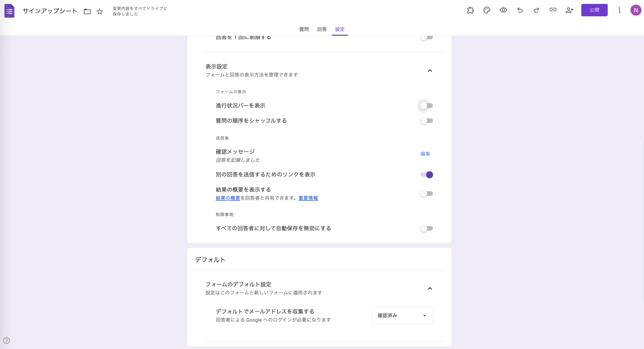Image resolution: width=644 pixels, height=349 pixels.
Task: Open the 確認済み dropdown
Action: point(402,316)
